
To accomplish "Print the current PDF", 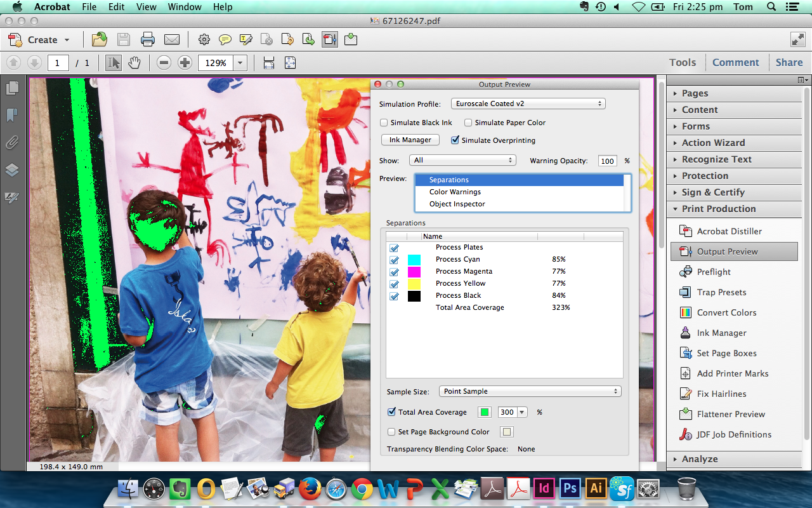I will pyautogui.click(x=148, y=39).
